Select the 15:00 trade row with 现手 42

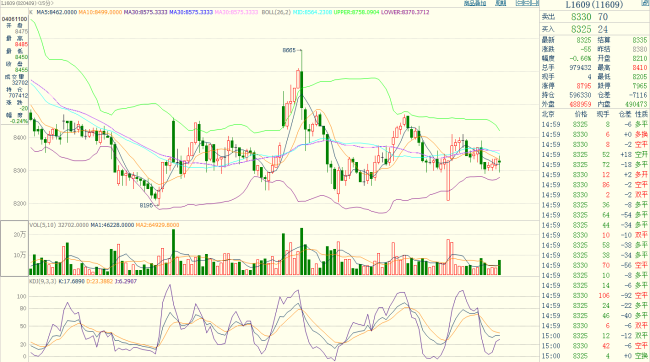tap(594, 346)
